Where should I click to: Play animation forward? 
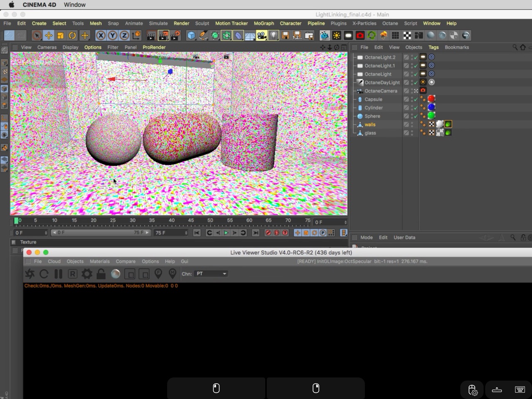coord(226,233)
